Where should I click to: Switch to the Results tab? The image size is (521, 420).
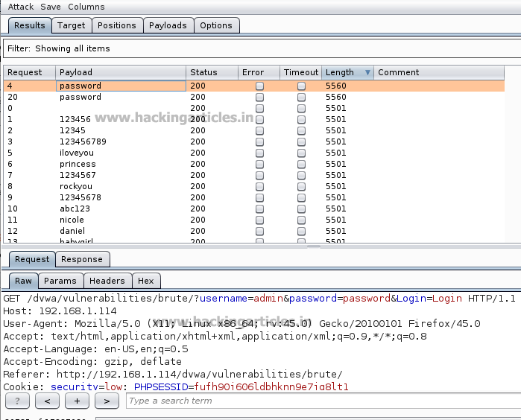pos(30,25)
